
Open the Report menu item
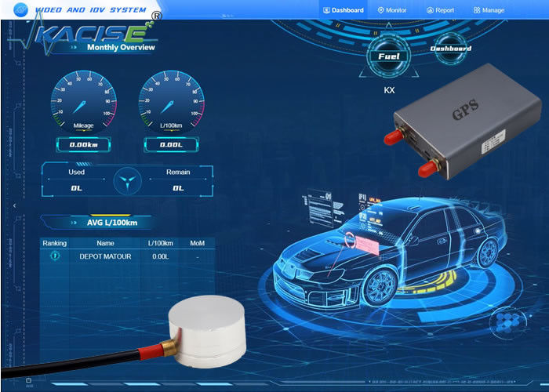440,10
